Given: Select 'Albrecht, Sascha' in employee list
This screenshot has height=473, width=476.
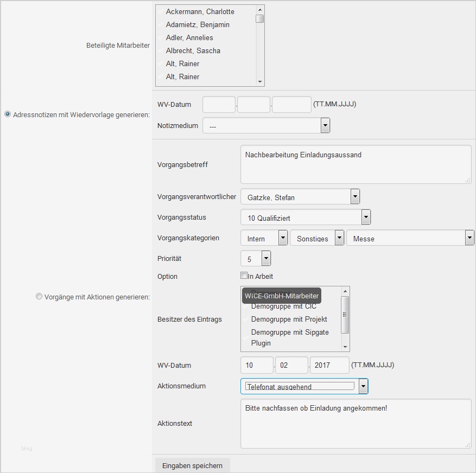Looking at the screenshot, I should (193, 50).
